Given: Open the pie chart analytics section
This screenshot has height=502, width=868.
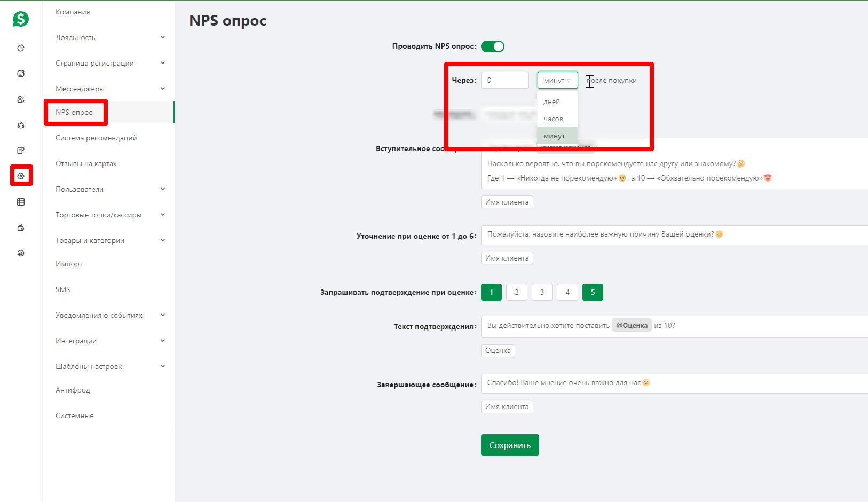Looking at the screenshot, I should tap(21, 48).
